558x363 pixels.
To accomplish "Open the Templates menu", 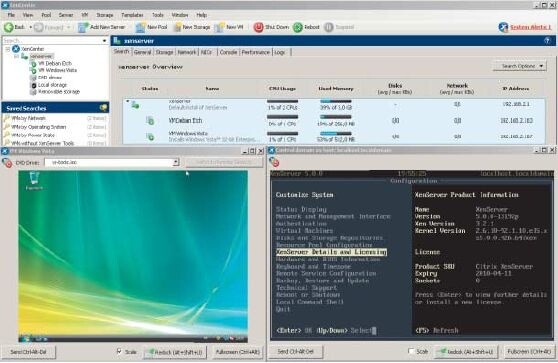I will tap(132, 15).
